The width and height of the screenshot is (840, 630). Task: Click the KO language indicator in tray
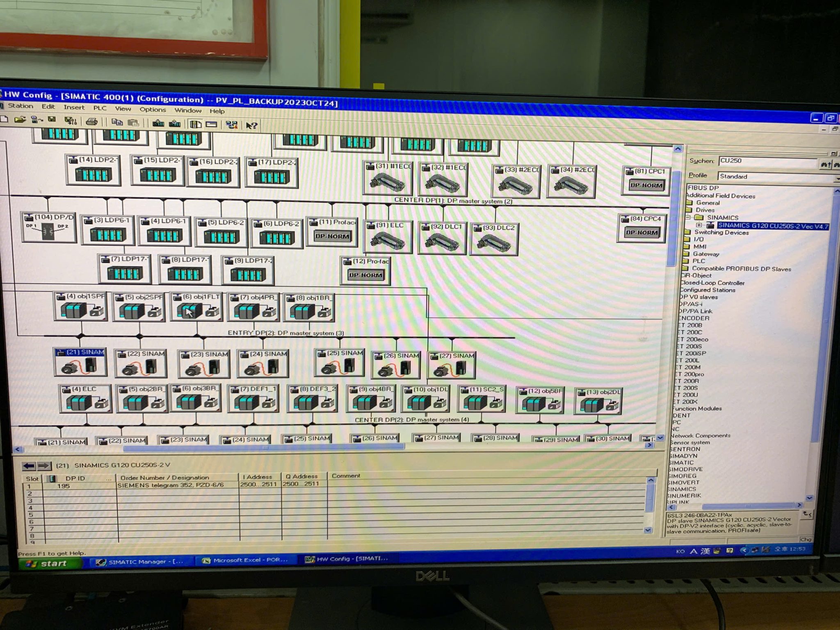[680, 551]
